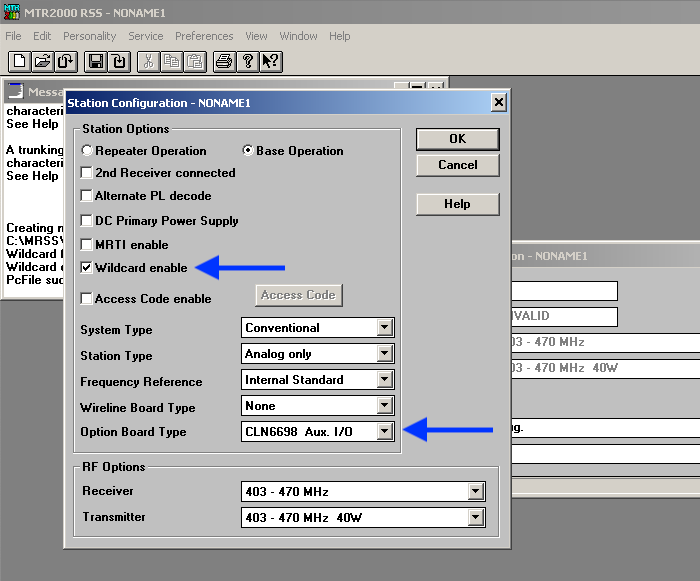Close the Station Configuration dialog

coord(499,103)
